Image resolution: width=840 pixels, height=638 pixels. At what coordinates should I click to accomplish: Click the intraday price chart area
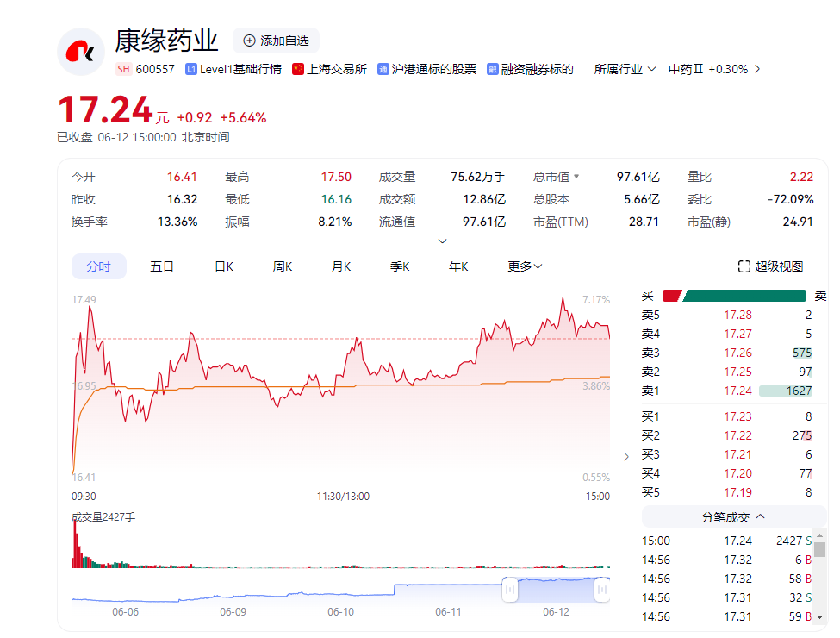(340, 388)
